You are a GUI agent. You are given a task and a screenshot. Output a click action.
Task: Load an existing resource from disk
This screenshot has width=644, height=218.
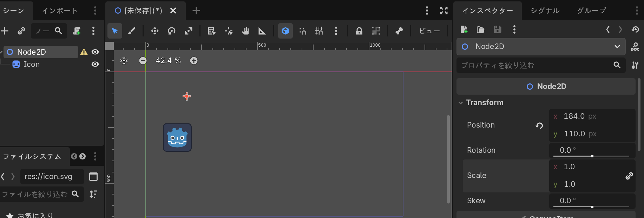tap(481, 29)
